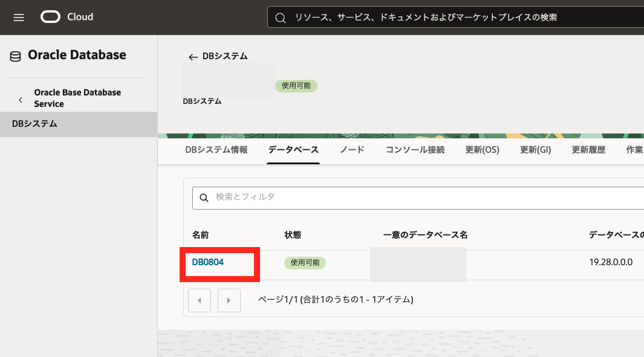Image resolution: width=644 pixels, height=357 pixels.
Task: Click the 検索とフィルタ input field
Action: click(423, 198)
